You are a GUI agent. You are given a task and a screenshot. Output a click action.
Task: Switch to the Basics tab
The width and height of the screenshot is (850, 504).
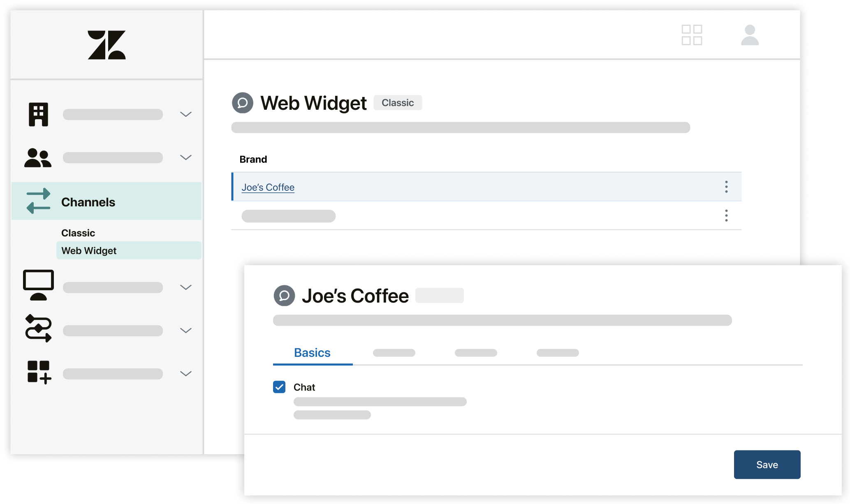(x=312, y=352)
